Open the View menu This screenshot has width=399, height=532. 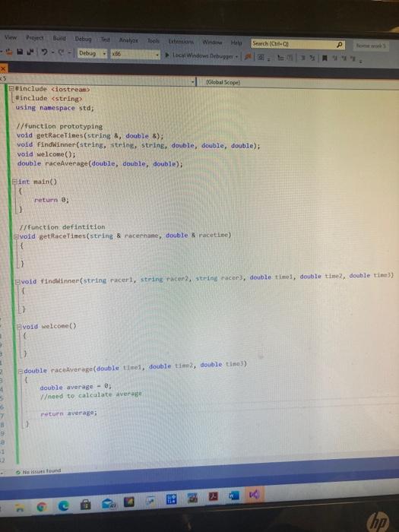(11, 37)
